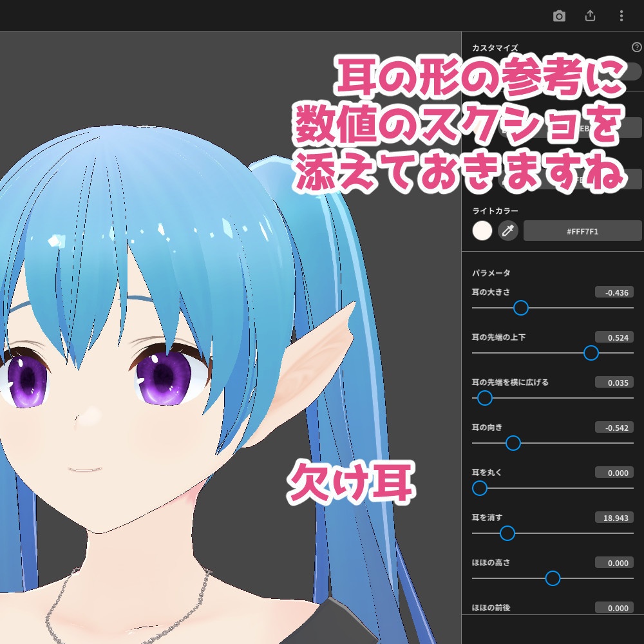
Task: Take a screenshot with the camera icon
Action: 560,16
